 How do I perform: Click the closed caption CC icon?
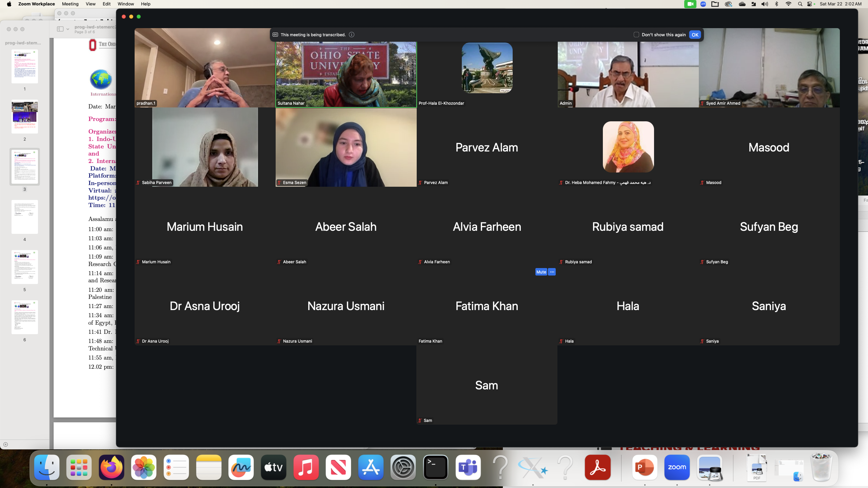click(x=275, y=35)
